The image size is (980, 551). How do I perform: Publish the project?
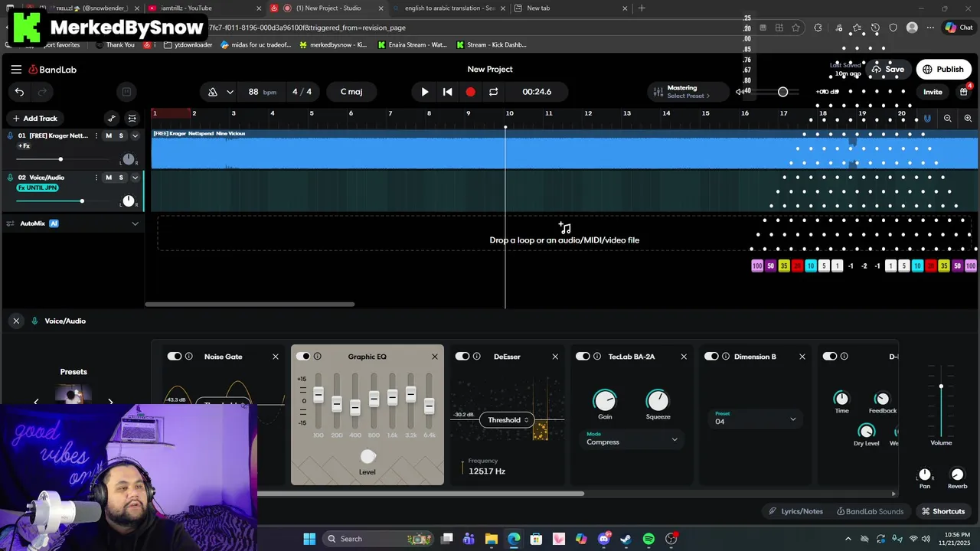point(943,69)
